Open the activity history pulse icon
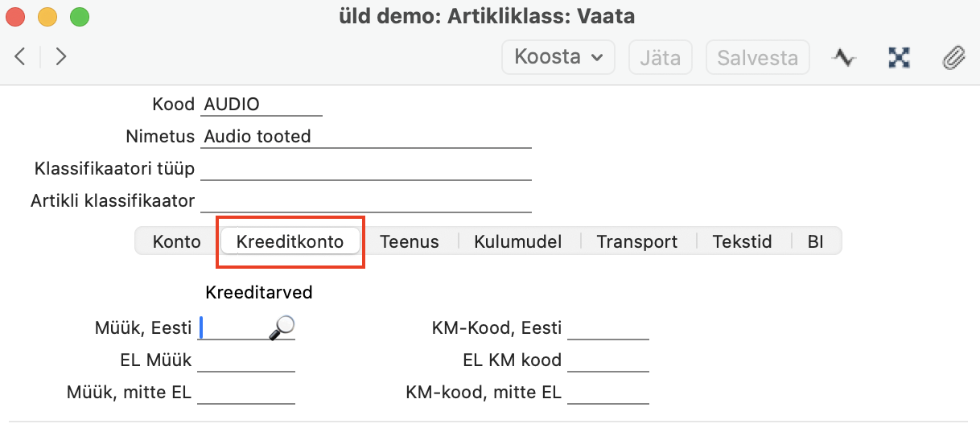Screen dimensions: 980x428 tap(844, 57)
